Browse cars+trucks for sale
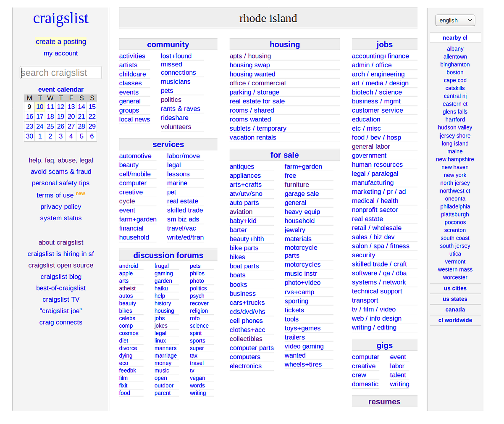 247,303
